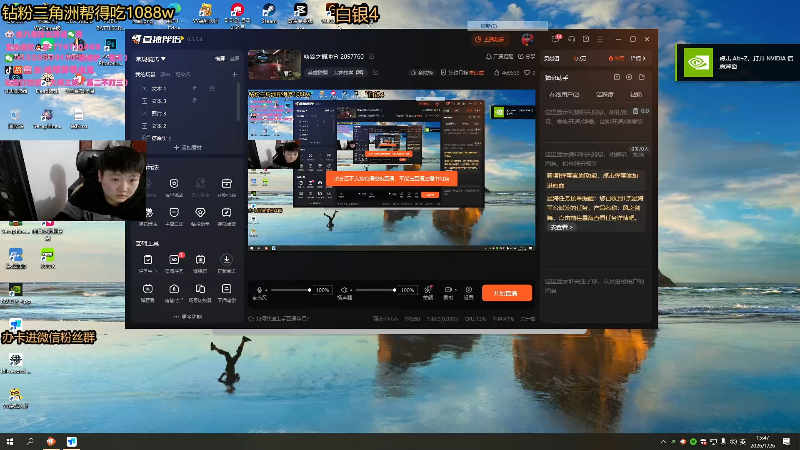Open the live tool with red notification badge
This screenshot has width=800, height=450.
coord(174,260)
